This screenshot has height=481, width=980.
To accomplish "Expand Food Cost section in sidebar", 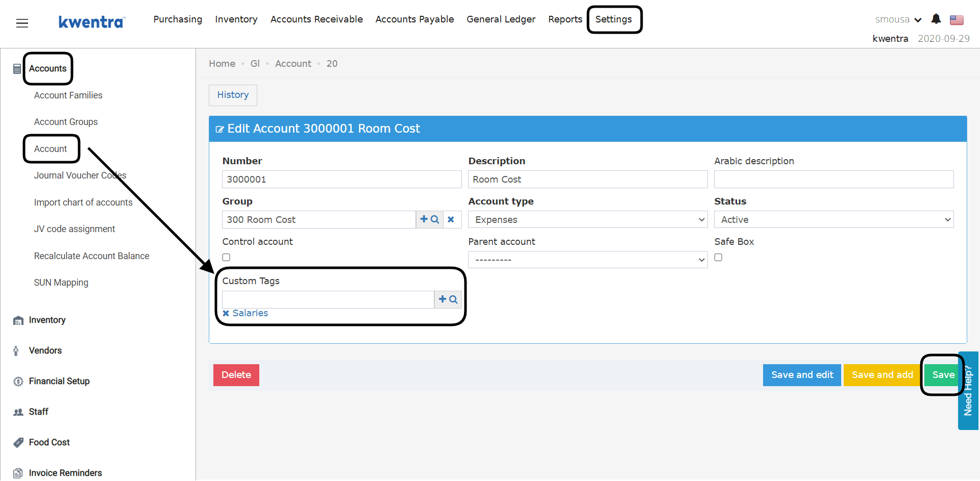I will point(49,443).
